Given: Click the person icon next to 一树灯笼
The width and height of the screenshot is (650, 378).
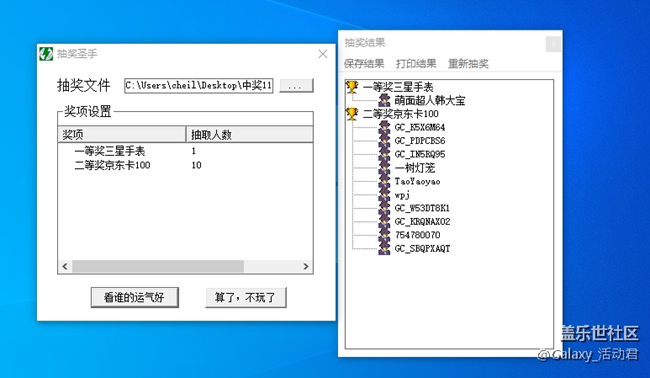Looking at the screenshot, I should (385, 167).
